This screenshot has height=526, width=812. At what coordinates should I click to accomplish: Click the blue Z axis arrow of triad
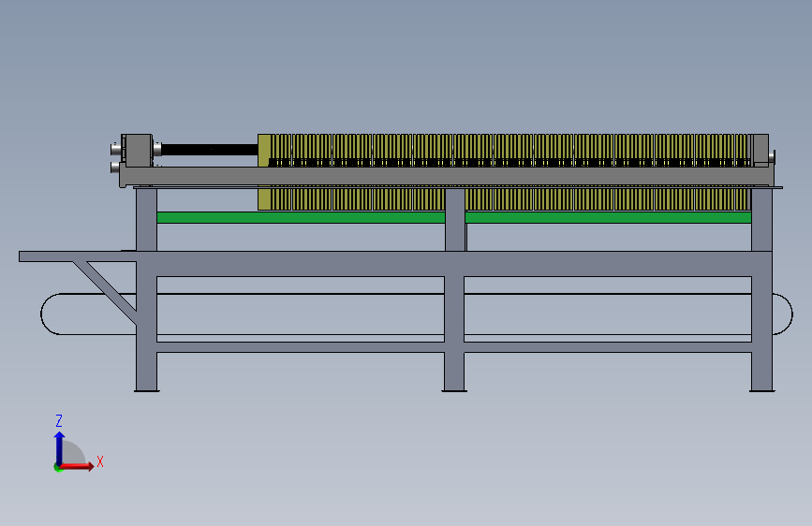point(60,448)
